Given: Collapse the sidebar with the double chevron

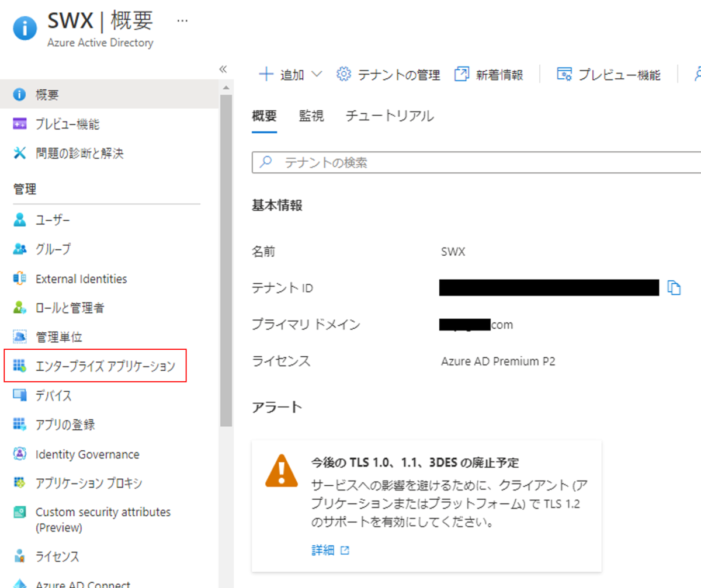Looking at the screenshot, I should coord(223,69).
